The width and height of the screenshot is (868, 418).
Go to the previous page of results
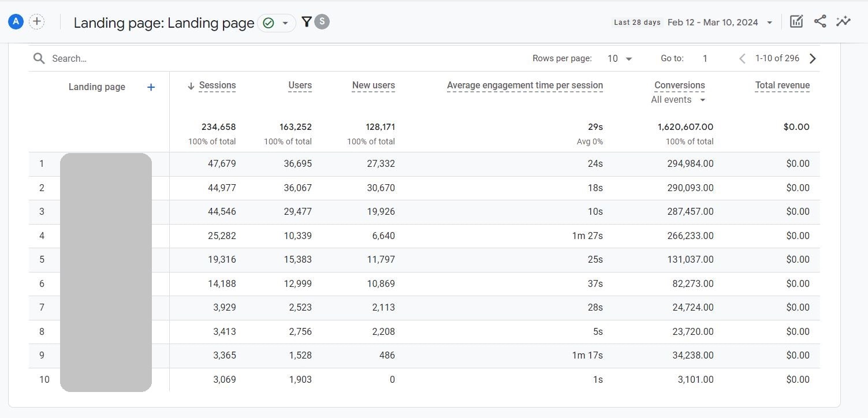click(x=743, y=58)
